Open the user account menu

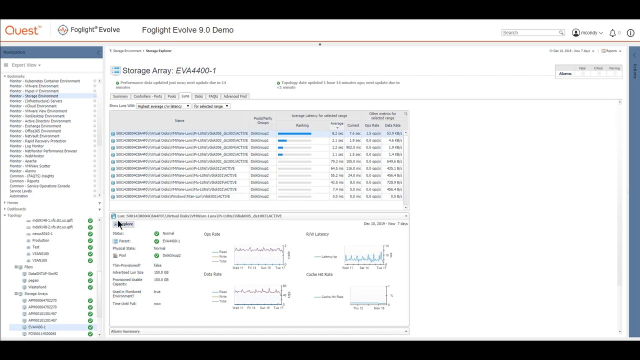[x=587, y=33]
